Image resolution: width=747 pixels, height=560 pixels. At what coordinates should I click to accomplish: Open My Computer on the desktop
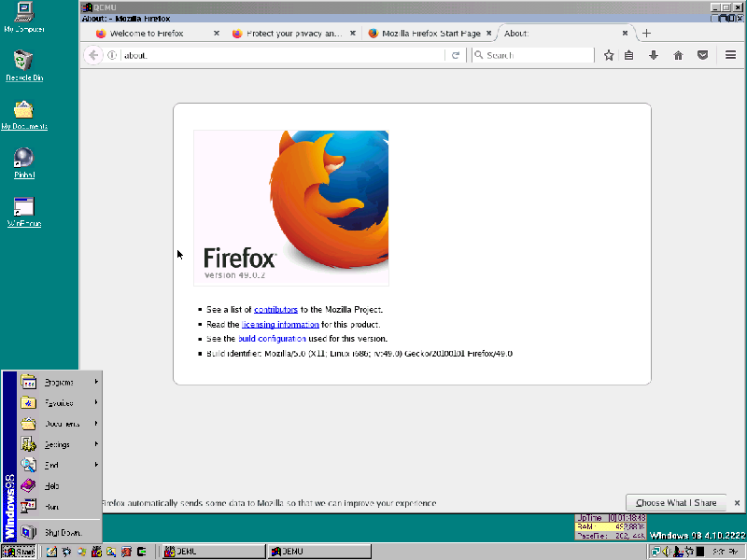[x=24, y=18]
